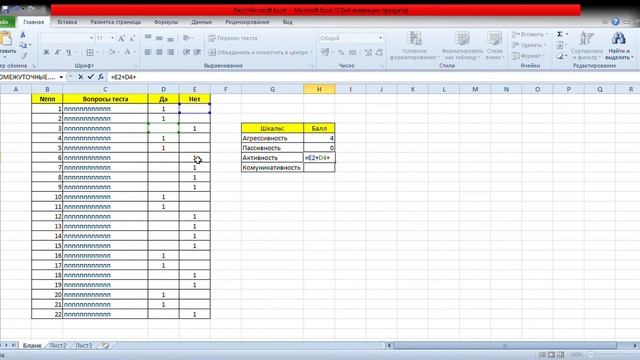Open the font name dropdown
This screenshot has width=640, height=360.
[x=91, y=38]
